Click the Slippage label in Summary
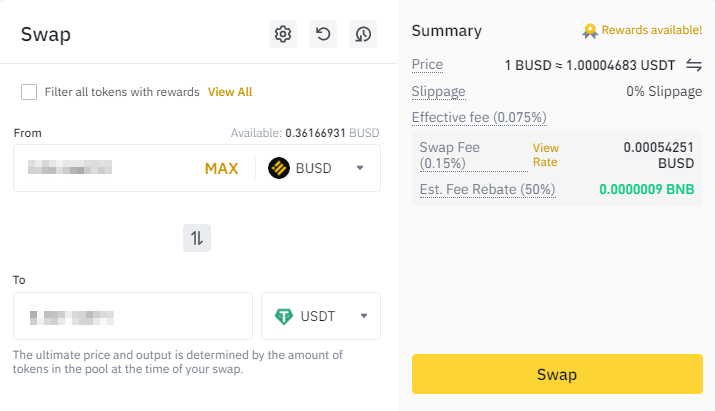715x411 pixels. 438,91
